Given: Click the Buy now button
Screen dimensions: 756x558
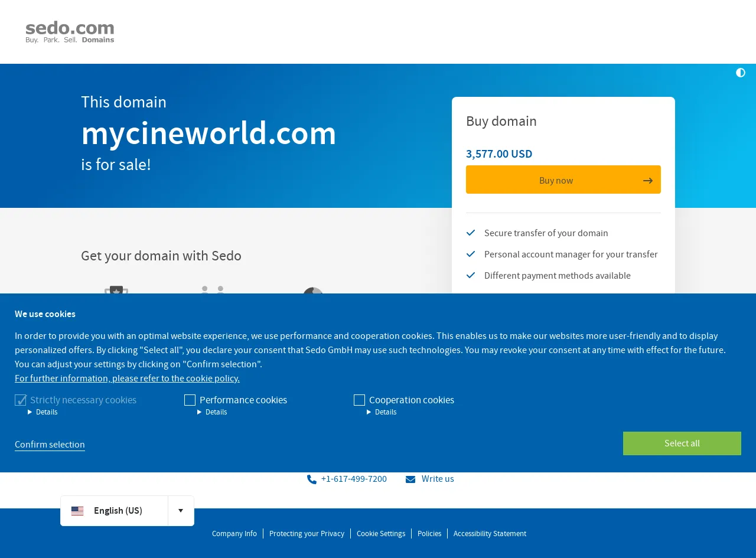Looking at the screenshot, I should [x=563, y=180].
